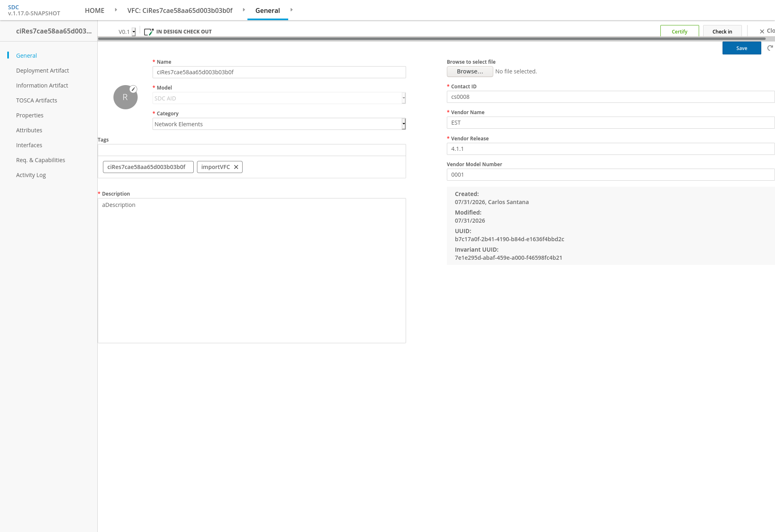The height and width of the screenshot is (532, 775).
Task: Open TOSCA Artifacts section
Action: [37, 100]
